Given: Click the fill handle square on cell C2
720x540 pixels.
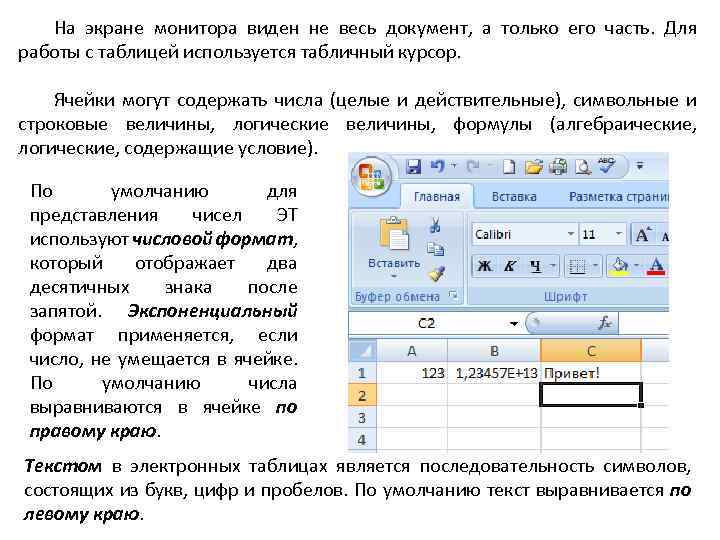Looking at the screenshot, I should [641, 405].
